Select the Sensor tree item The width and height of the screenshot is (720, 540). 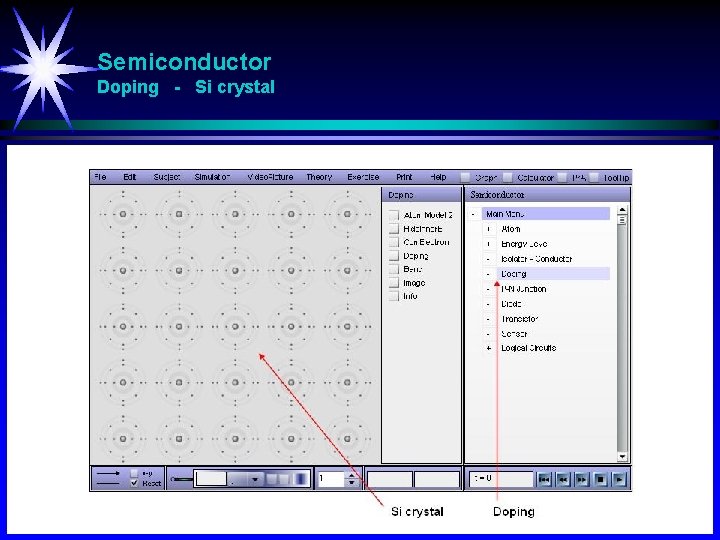coord(514,334)
